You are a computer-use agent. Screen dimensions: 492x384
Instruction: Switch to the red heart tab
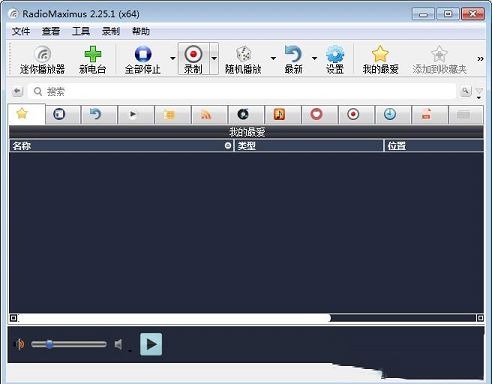pos(320,115)
